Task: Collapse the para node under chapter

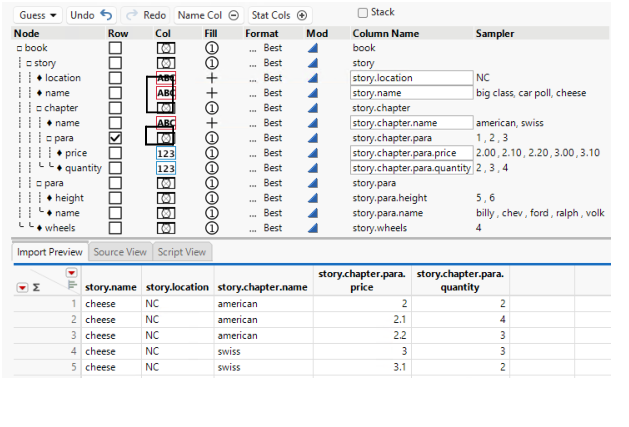Action: [x=49, y=138]
